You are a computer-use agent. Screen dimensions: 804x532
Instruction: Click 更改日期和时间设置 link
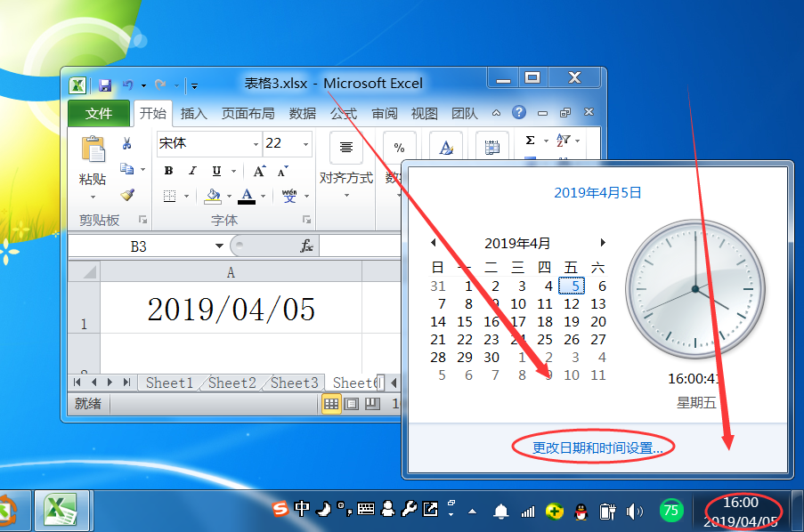[597, 448]
